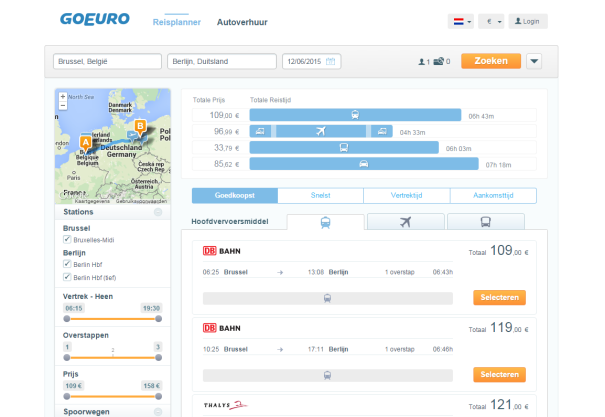Click the 109,00 € price row

364,115
